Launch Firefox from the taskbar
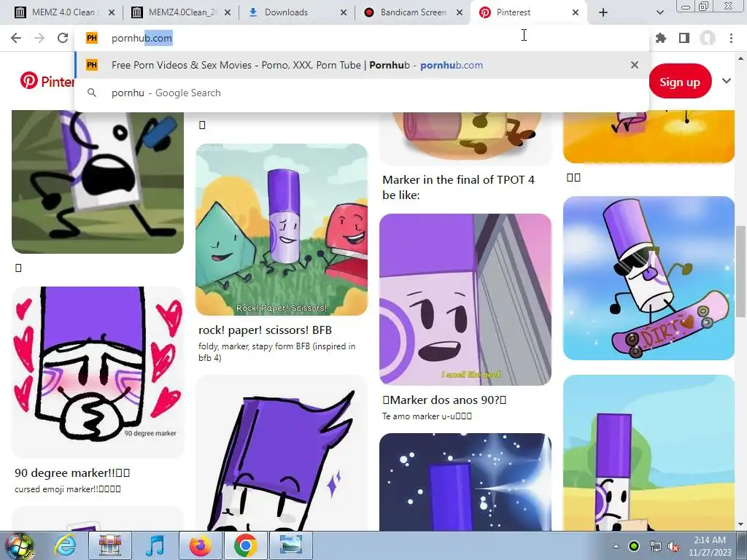Viewport: 747px width, 560px height. (x=200, y=545)
